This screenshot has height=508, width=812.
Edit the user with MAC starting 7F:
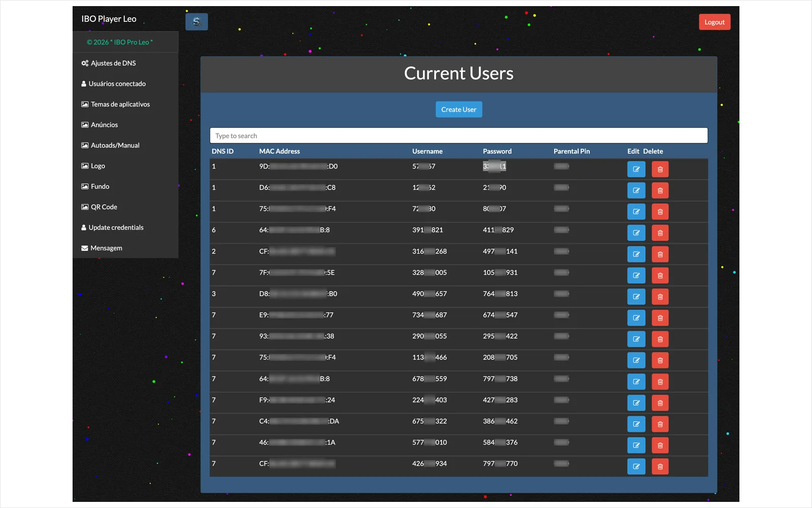pyautogui.click(x=636, y=275)
